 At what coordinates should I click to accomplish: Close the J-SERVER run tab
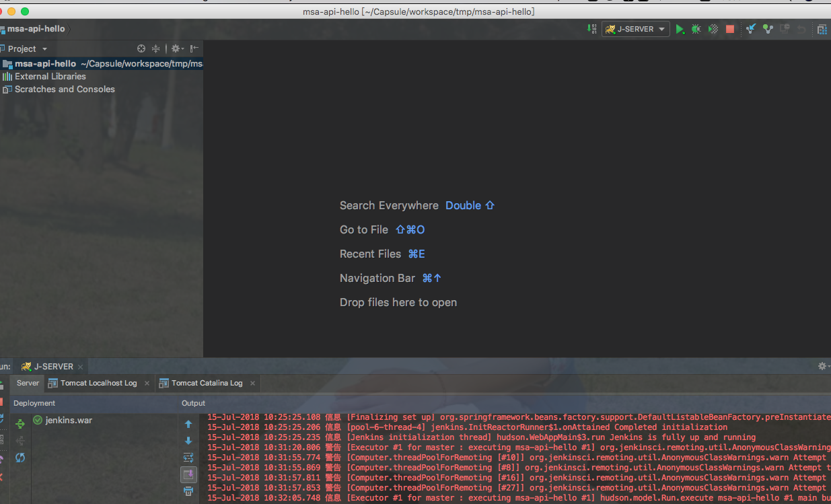[x=81, y=367]
